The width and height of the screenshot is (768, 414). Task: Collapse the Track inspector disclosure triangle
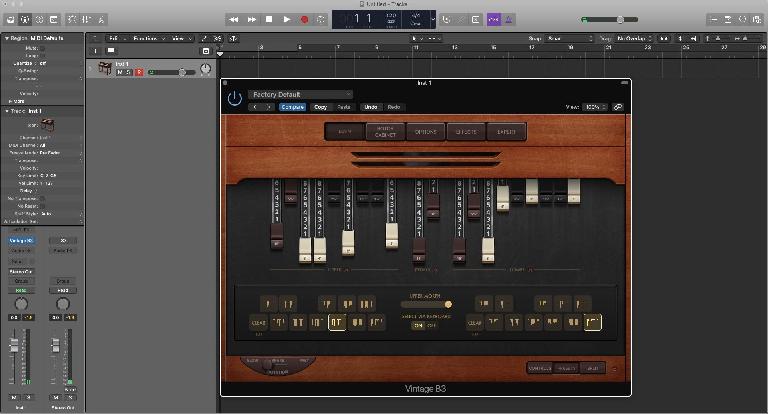click(6, 111)
